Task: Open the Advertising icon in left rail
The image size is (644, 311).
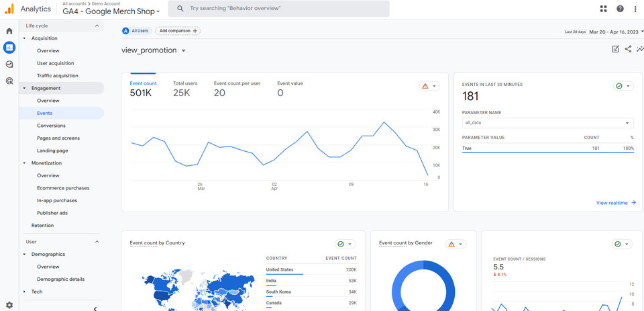Action: click(9, 81)
